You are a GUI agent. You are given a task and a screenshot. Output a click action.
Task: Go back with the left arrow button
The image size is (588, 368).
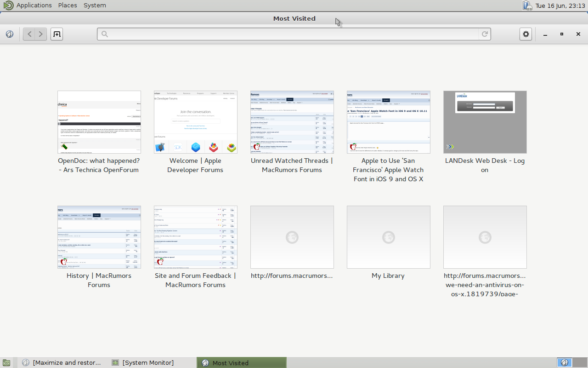click(29, 34)
